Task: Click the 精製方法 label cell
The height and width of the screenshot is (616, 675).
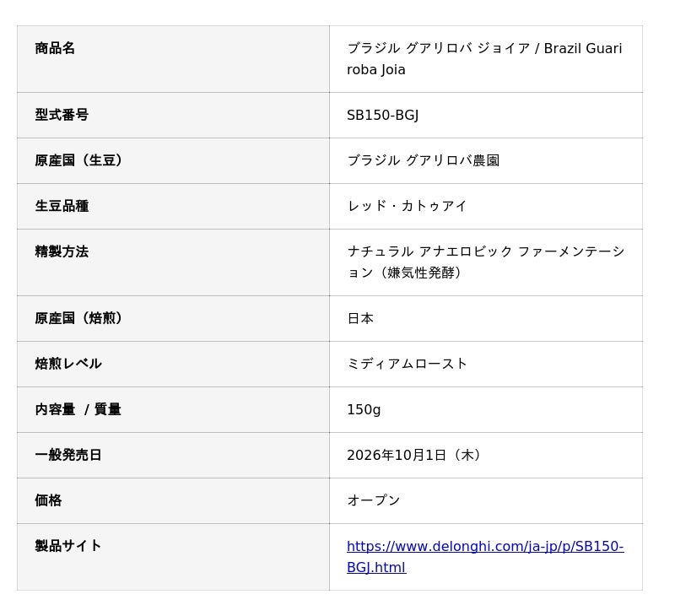Action: 173,262
